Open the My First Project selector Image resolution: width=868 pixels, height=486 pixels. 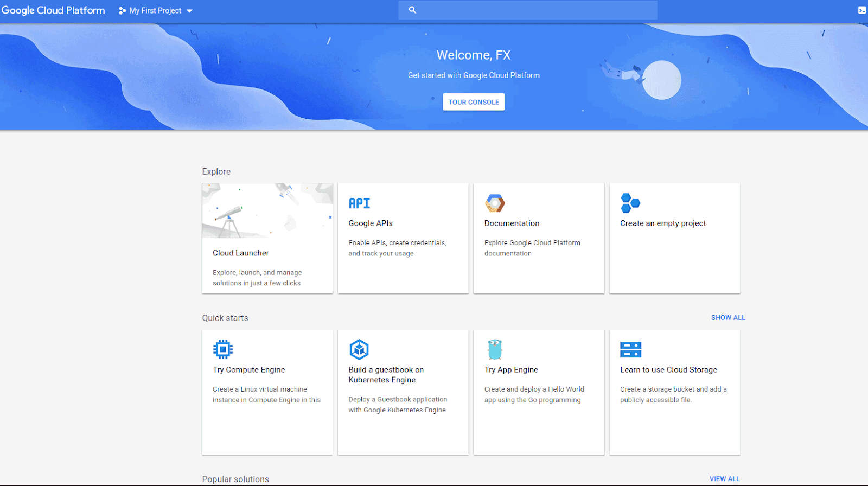(x=155, y=11)
